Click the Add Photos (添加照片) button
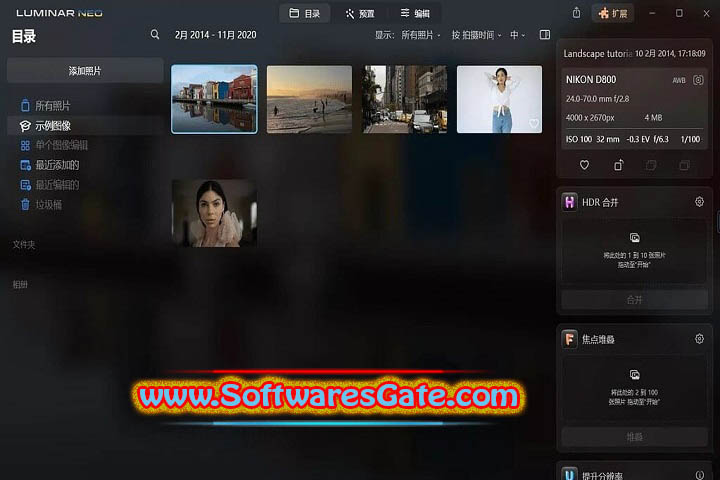The height and width of the screenshot is (480, 720). pos(85,71)
